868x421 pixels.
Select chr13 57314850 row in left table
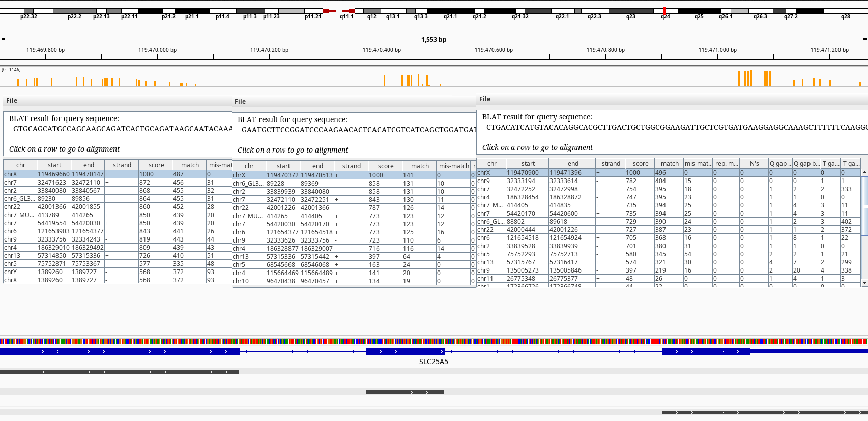click(118, 255)
